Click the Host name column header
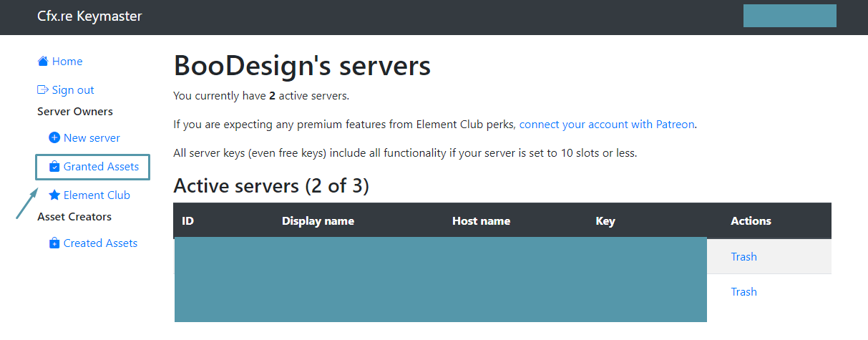 (x=481, y=220)
